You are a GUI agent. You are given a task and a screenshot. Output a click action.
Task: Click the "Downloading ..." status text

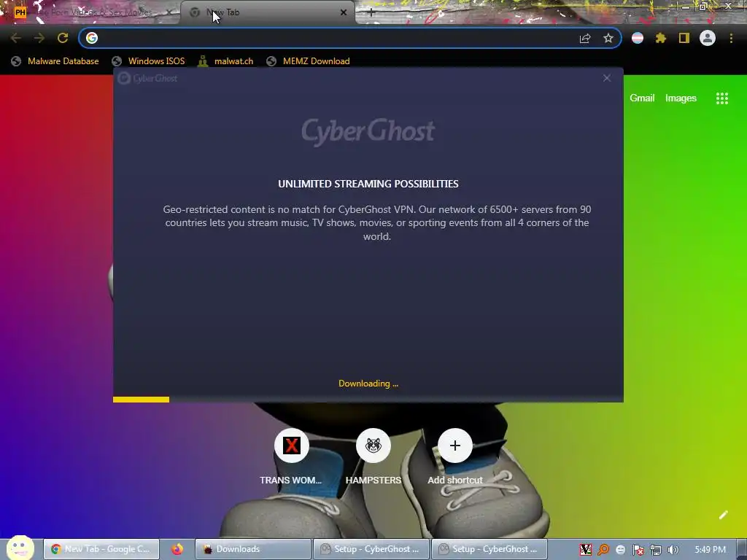(368, 384)
